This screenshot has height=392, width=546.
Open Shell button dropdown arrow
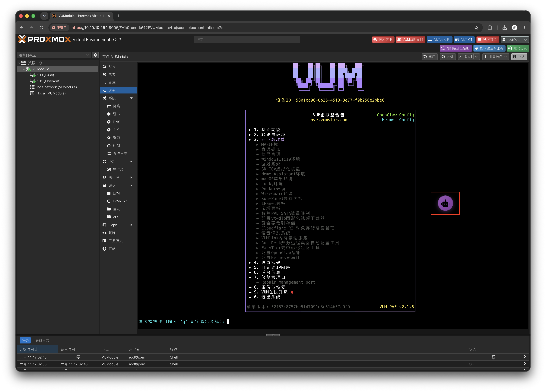476,57
